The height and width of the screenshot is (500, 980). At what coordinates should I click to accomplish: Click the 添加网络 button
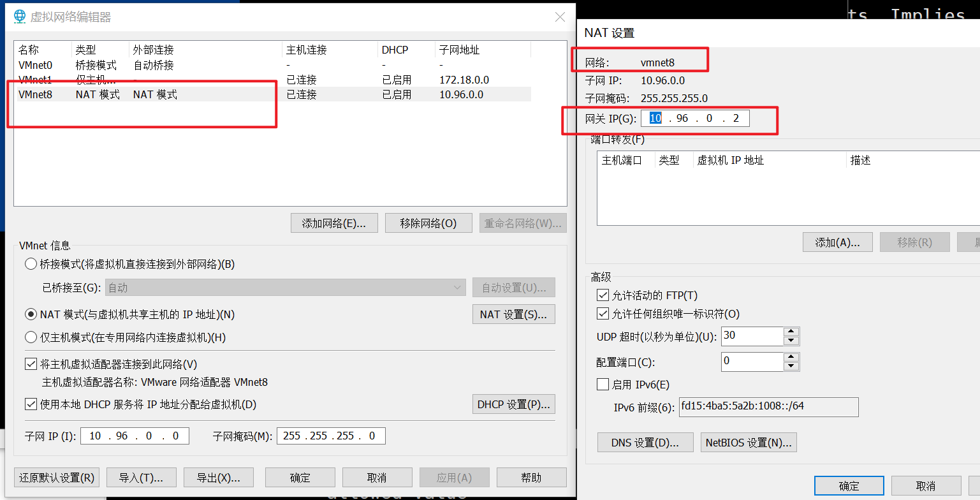tap(334, 223)
